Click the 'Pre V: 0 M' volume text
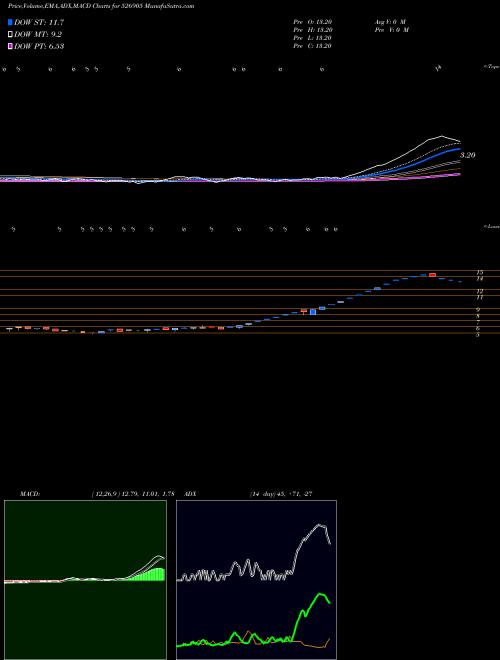 click(x=391, y=30)
